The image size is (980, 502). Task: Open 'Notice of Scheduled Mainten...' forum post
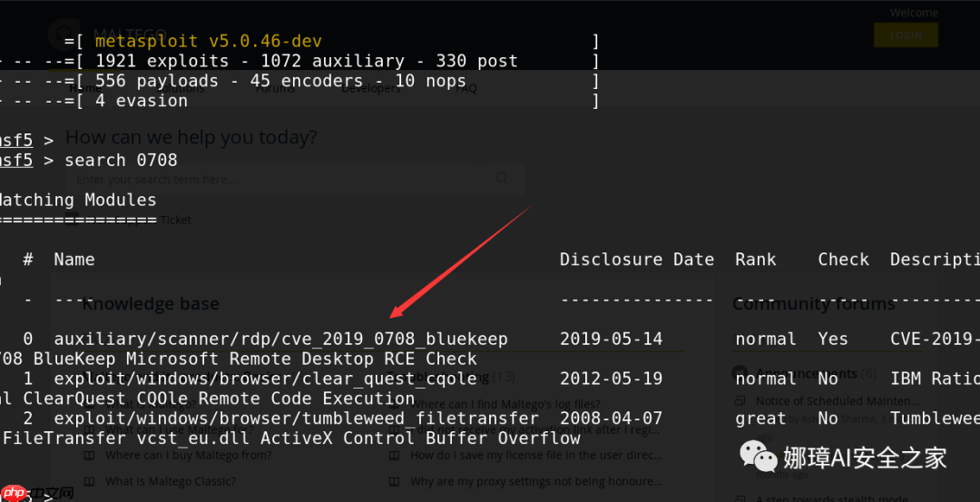[838, 400]
